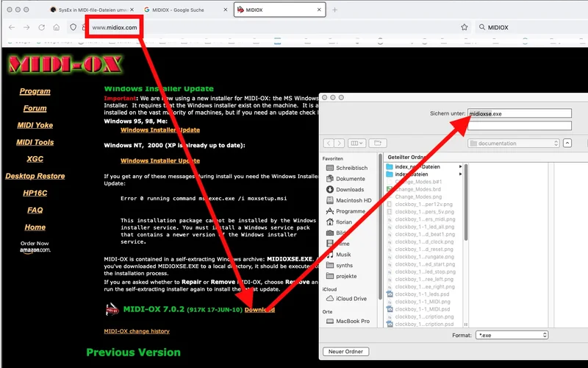Click the browser forward arrow

26,27
